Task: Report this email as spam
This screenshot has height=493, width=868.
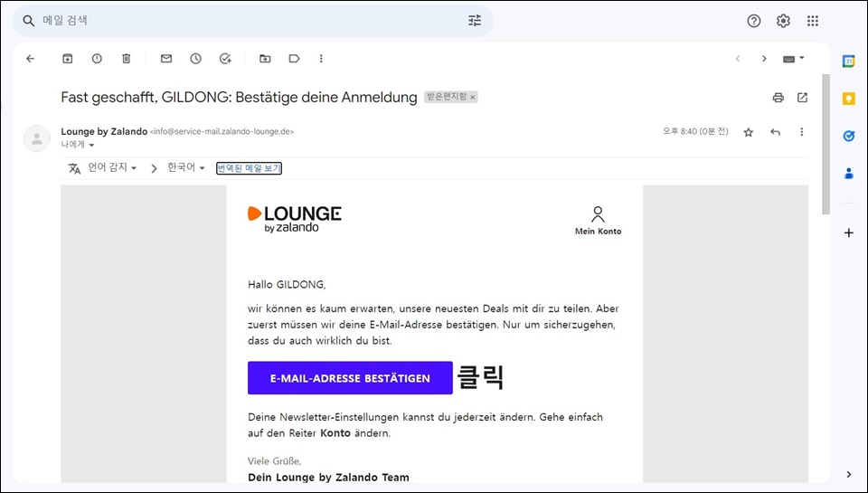Action: coord(97,59)
